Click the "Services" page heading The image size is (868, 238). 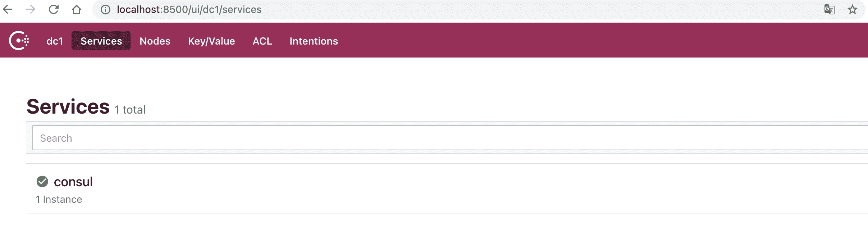pyautogui.click(x=68, y=107)
